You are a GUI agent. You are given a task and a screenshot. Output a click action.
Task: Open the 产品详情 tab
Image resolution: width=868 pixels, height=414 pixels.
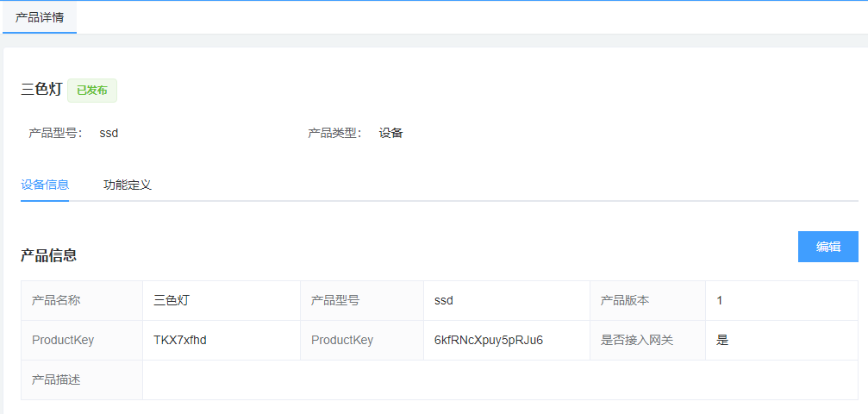pos(40,17)
